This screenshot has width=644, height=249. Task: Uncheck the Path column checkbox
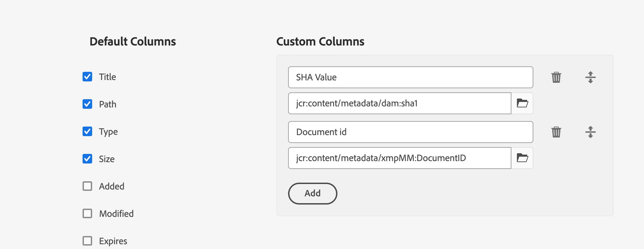point(87,104)
